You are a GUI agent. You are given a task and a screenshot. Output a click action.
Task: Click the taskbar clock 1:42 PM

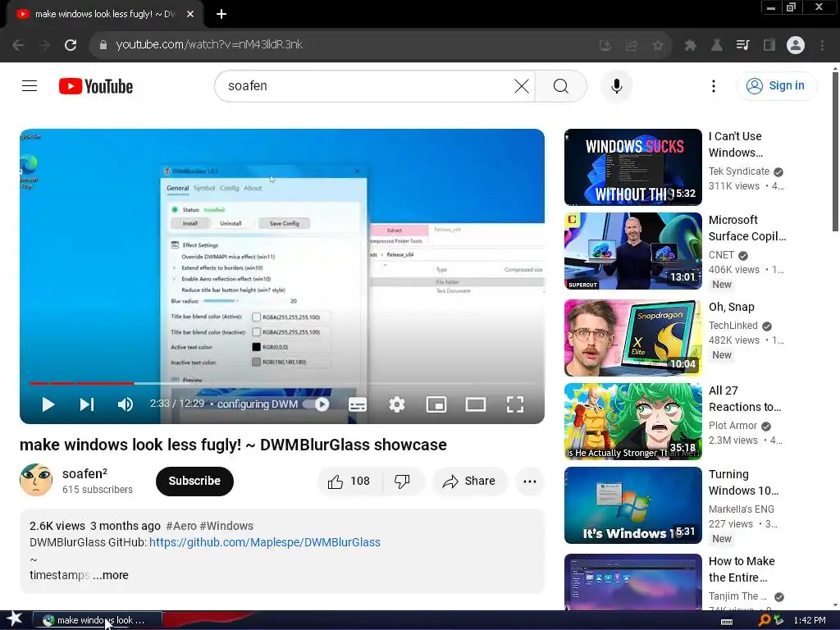[x=810, y=620]
